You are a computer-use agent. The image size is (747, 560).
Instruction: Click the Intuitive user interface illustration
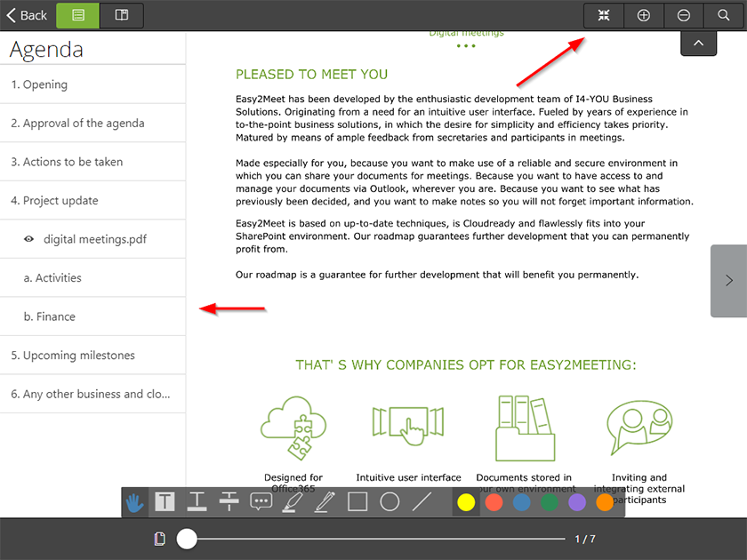coord(408,425)
